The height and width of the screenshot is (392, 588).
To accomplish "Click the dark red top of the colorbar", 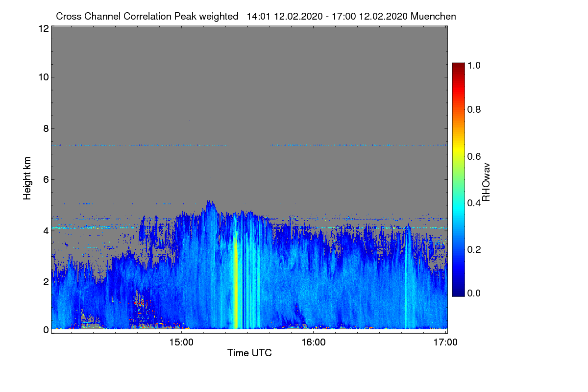I will (x=458, y=66).
